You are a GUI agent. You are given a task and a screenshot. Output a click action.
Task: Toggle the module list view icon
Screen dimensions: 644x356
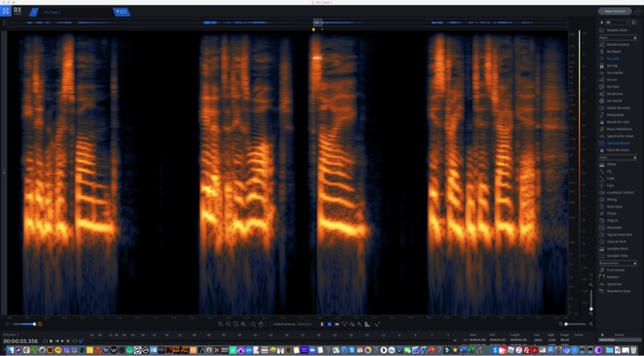(x=634, y=23)
